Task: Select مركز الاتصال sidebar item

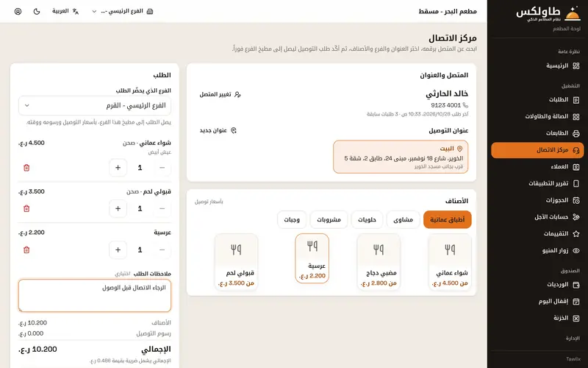Action: coord(537,150)
